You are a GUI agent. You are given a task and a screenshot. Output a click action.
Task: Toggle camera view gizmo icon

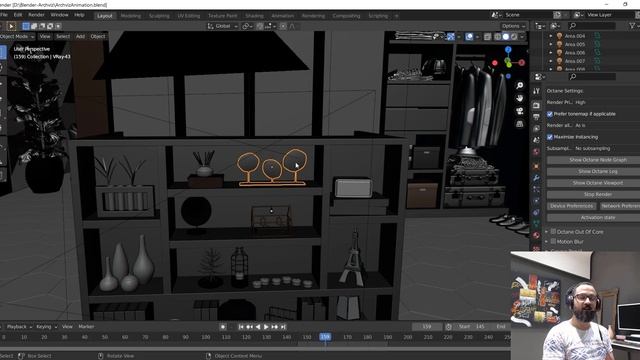click(x=520, y=111)
